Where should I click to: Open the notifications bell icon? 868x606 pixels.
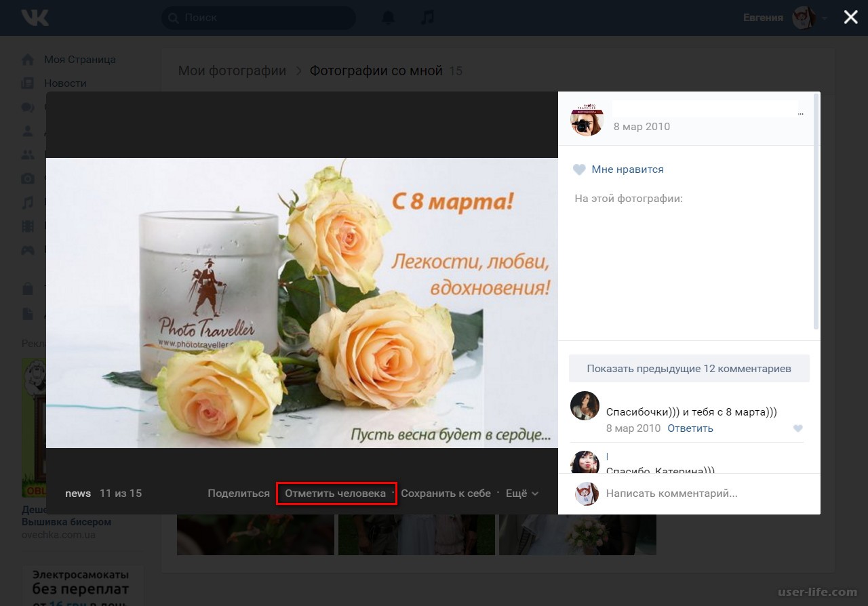click(388, 18)
